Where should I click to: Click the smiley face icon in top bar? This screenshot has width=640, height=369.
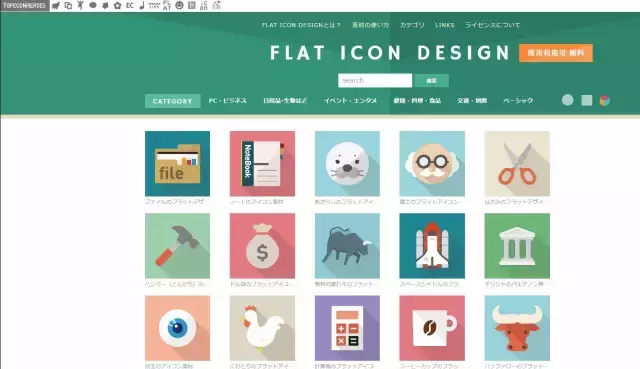coord(179,6)
